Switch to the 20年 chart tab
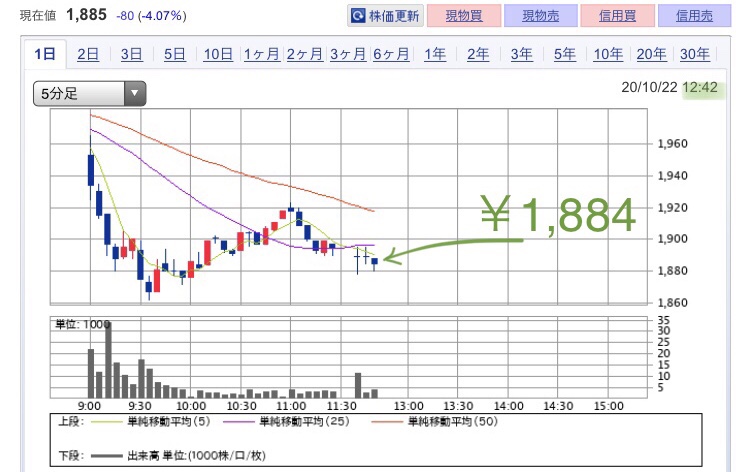736x472 pixels. [652, 54]
